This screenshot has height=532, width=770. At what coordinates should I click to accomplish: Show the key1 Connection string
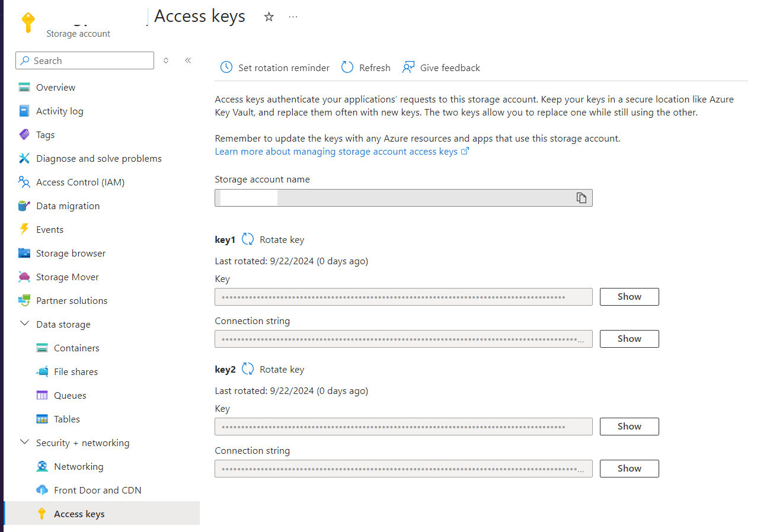click(629, 338)
